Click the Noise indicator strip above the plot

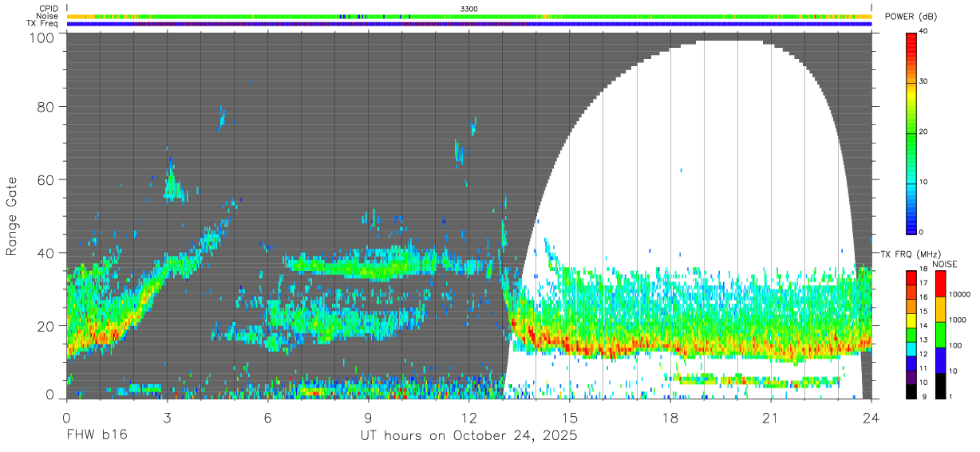point(469,16)
